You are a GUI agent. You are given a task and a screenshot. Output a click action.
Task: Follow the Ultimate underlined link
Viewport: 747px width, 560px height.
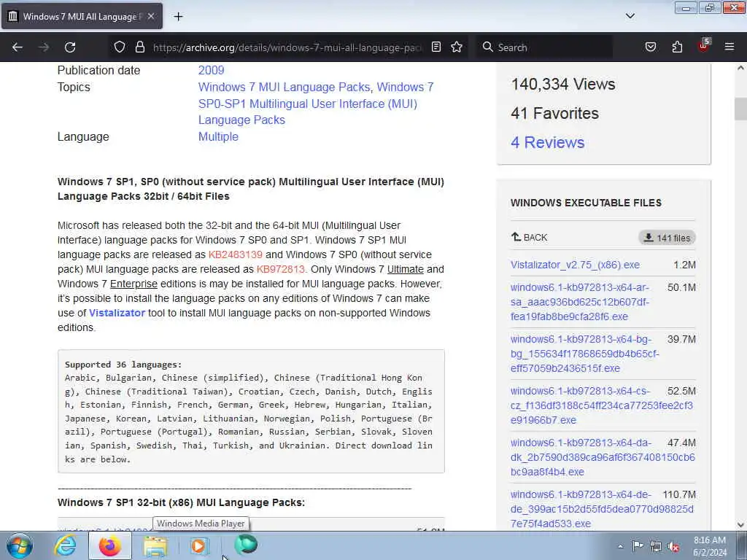(x=406, y=270)
